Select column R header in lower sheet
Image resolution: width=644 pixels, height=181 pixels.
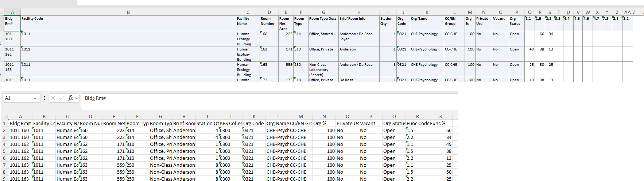(x=417, y=117)
